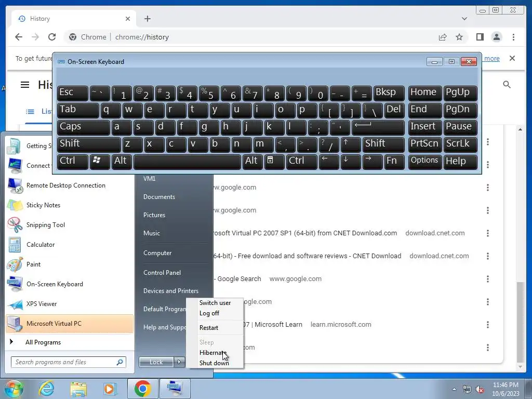Viewport: 532px width, 399px height.
Task: Toggle left Shift key on On-Screen Keyboard
Action: 89,144
